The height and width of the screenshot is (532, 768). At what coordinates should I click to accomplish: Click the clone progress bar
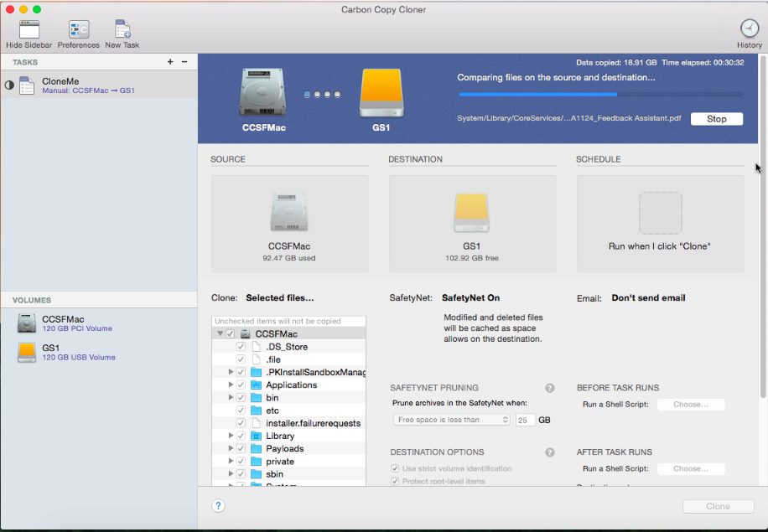[x=601, y=95]
